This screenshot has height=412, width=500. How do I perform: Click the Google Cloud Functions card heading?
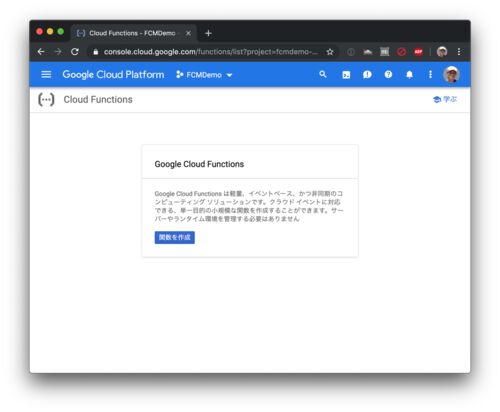click(199, 164)
